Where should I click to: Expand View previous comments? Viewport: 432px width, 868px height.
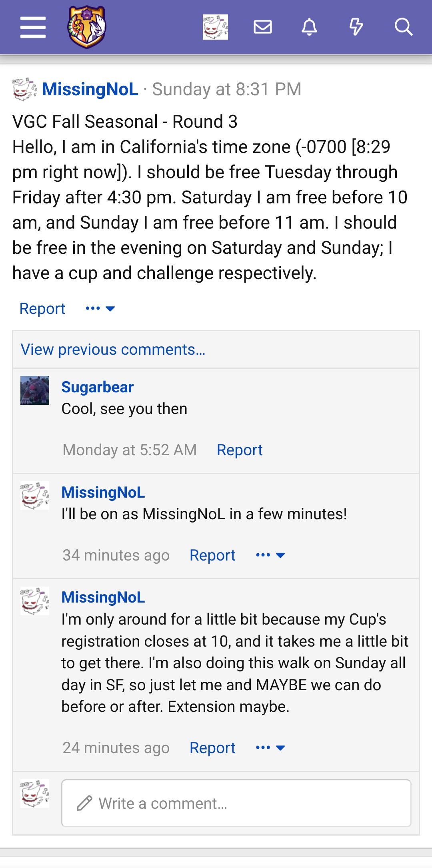point(113,350)
